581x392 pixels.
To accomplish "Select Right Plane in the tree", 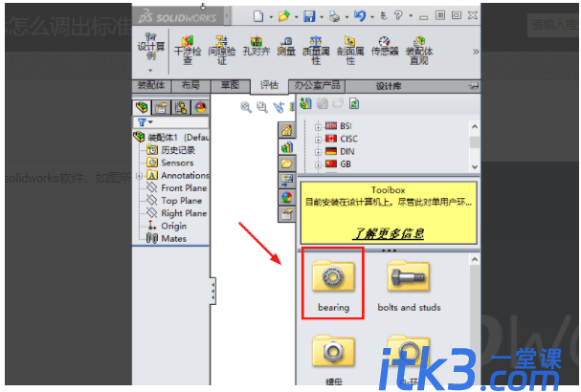I will (177, 213).
